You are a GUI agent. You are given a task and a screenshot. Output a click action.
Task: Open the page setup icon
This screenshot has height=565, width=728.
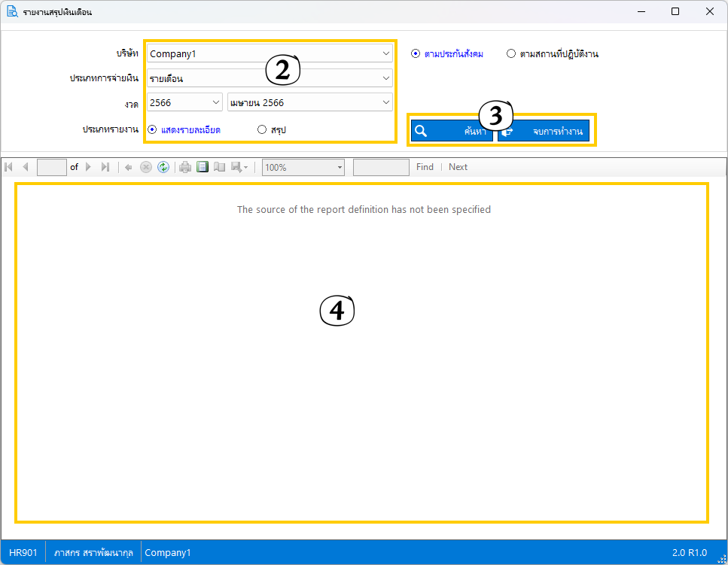pos(220,167)
